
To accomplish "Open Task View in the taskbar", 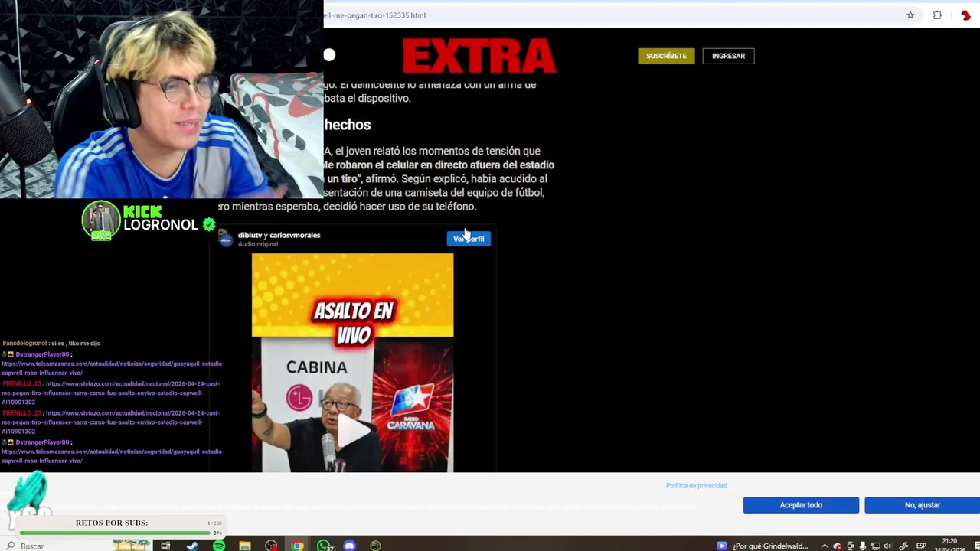I will [165, 546].
